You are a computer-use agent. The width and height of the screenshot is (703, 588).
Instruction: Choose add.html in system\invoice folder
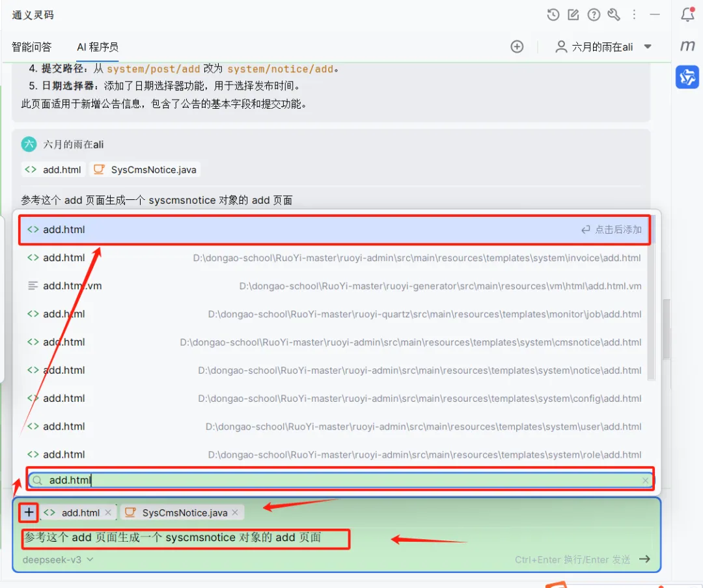(x=335, y=258)
